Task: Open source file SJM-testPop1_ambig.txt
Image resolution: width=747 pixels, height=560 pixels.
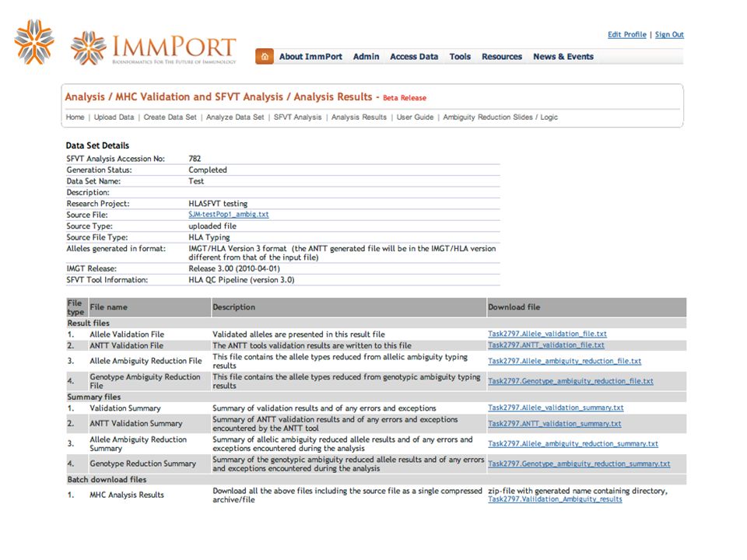Action: click(229, 215)
